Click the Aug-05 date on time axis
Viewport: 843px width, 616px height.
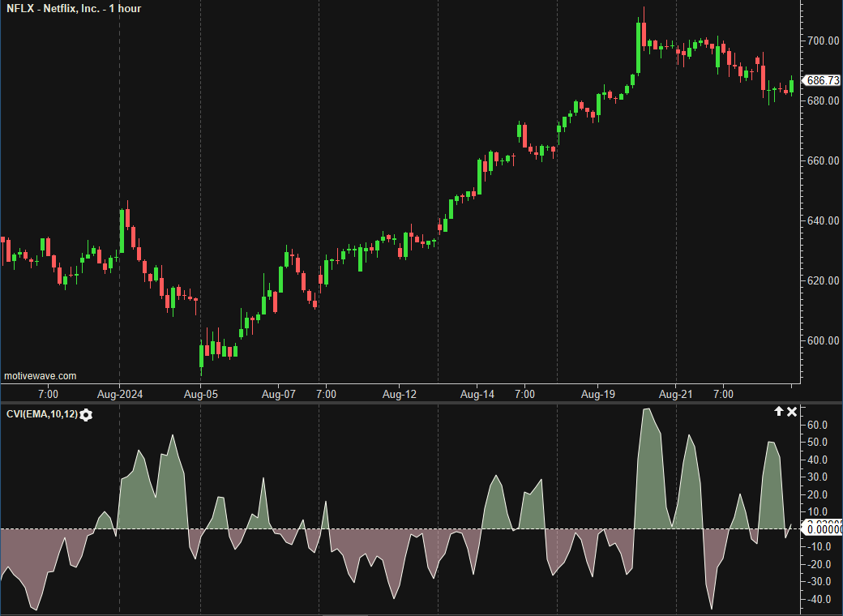tap(199, 395)
